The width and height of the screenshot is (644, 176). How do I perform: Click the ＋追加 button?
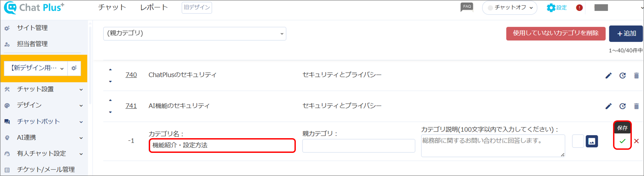pyautogui.click(x=626, y=33)
